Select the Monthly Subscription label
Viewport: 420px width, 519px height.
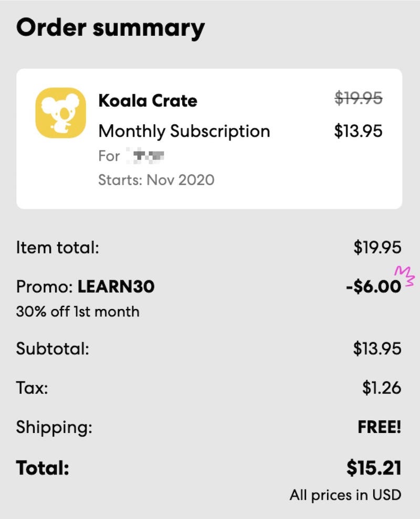(184, 131)
